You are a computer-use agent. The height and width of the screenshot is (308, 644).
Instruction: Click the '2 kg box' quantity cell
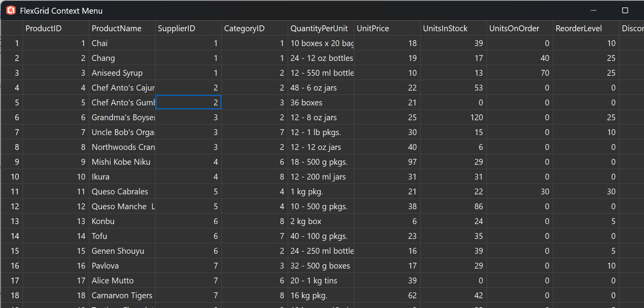click(x=321, y=221)
